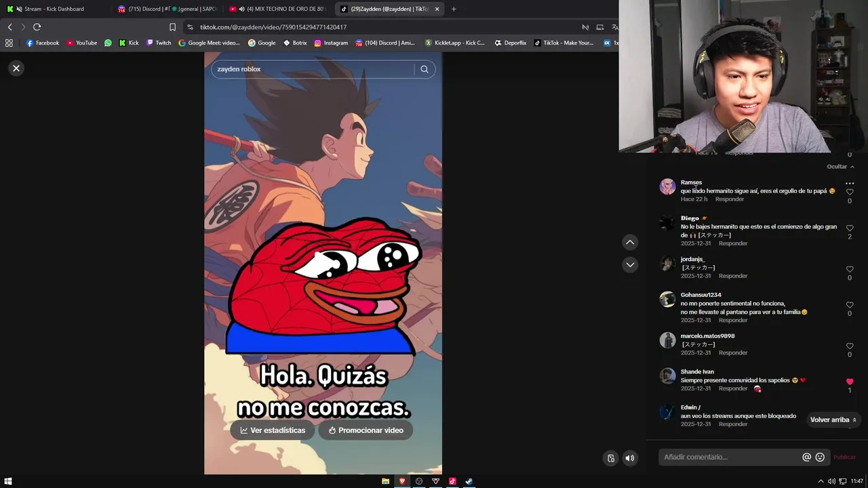Click 'Responder' under Edwin's comment

[733, 424]
